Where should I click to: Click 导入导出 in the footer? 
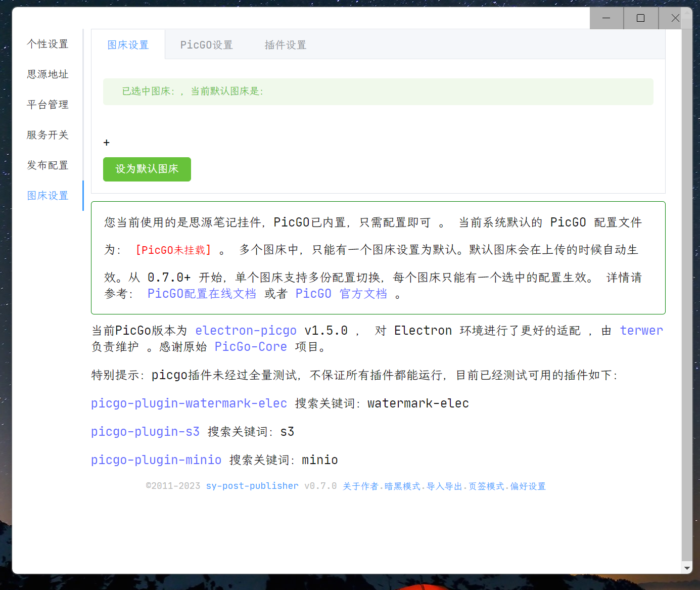coord(444,486)
